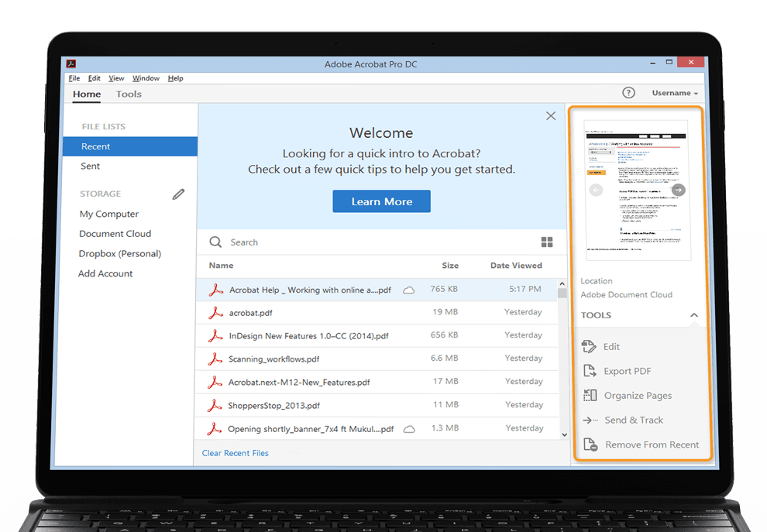This screenshot has width=767, height=532.
Task: Select 'Opening shortly_banner_7x4 ft Mukul' file
Action: click(311, 429)
